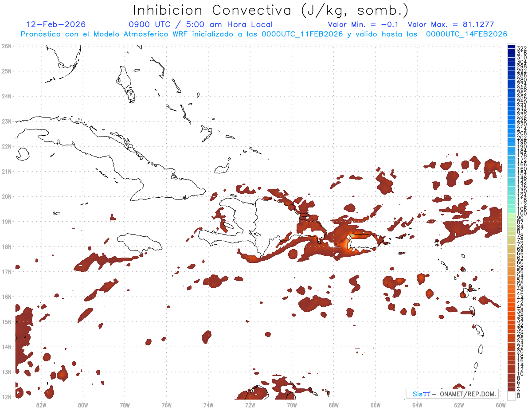Click longitude label '68W'
The width and height of the screenshot is (532, 411).
[x=333, y=405]
